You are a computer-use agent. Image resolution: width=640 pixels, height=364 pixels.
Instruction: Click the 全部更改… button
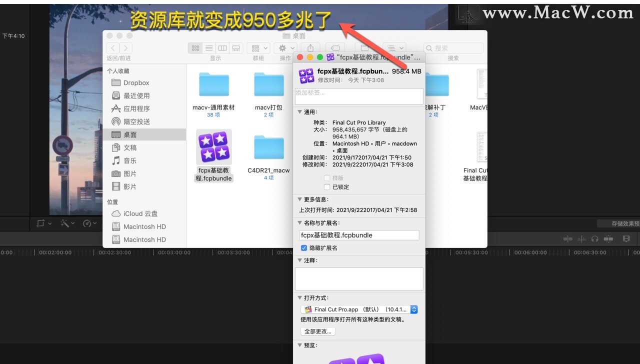[318, 331]
